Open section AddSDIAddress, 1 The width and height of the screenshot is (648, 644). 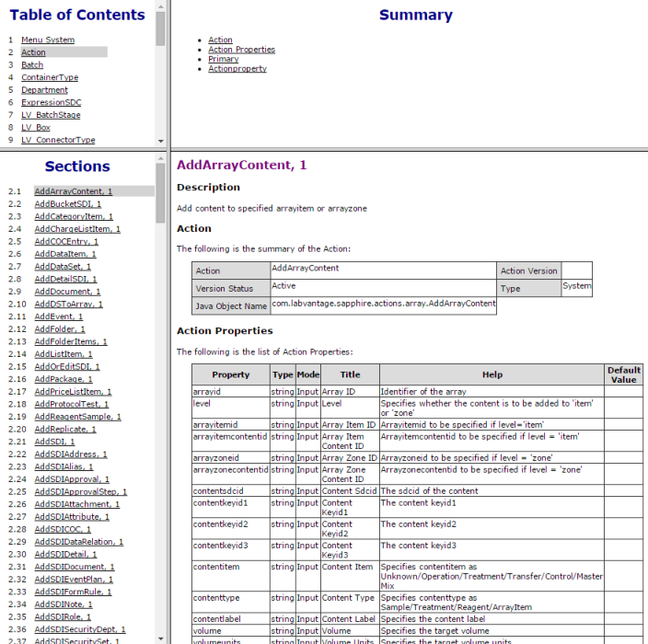(71, 454)
